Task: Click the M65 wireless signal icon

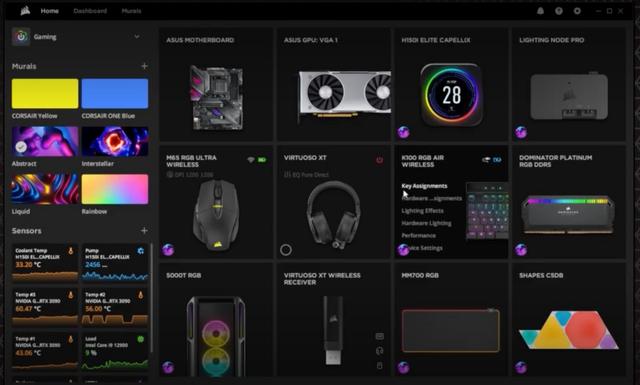Action: tap(251, 160)
